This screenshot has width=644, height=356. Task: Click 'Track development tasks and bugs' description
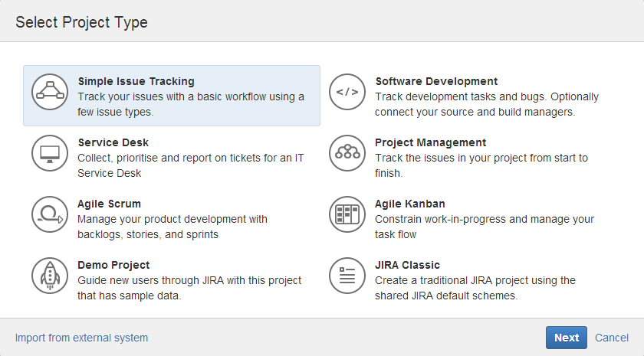(487, 104)
